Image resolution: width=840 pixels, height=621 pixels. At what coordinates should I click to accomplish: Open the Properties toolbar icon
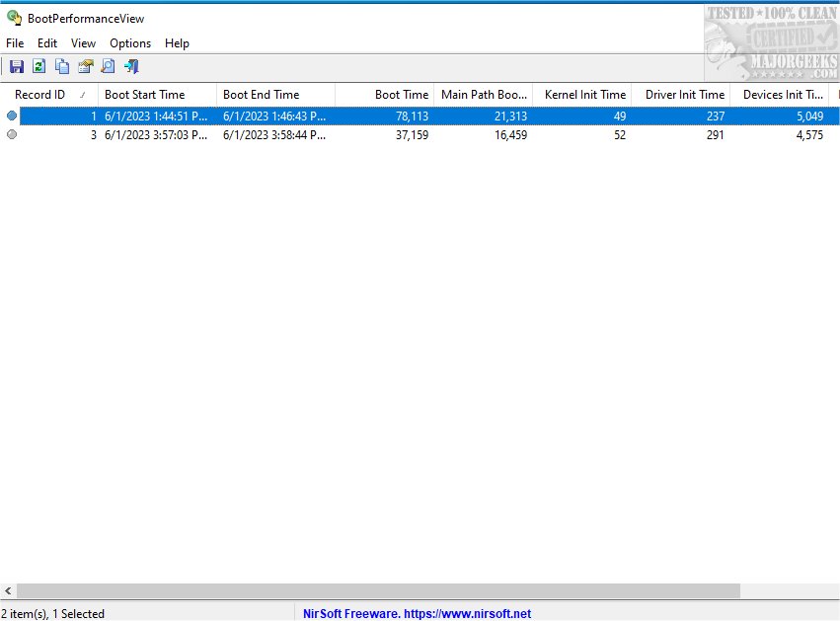84,65
